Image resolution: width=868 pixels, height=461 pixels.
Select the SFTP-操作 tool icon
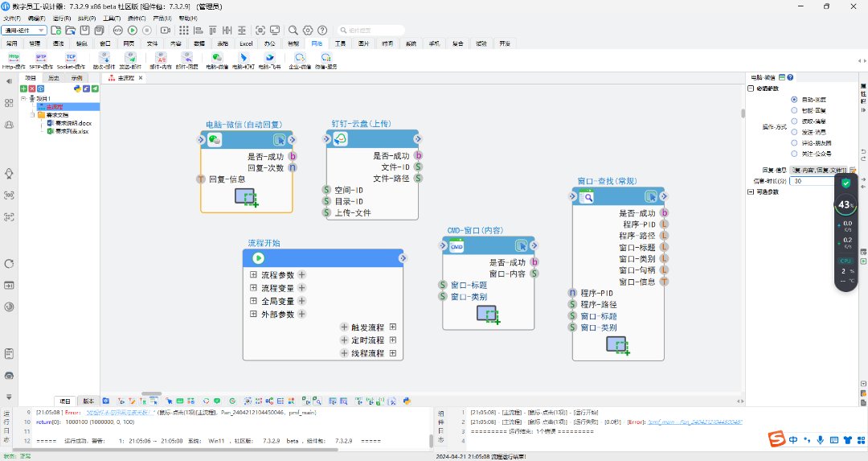(x=41, y=58)
